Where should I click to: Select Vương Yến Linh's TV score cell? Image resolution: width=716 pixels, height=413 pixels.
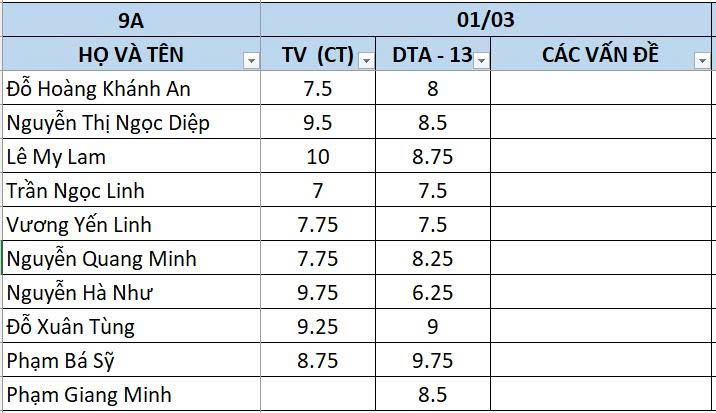(x=318, y=225)
